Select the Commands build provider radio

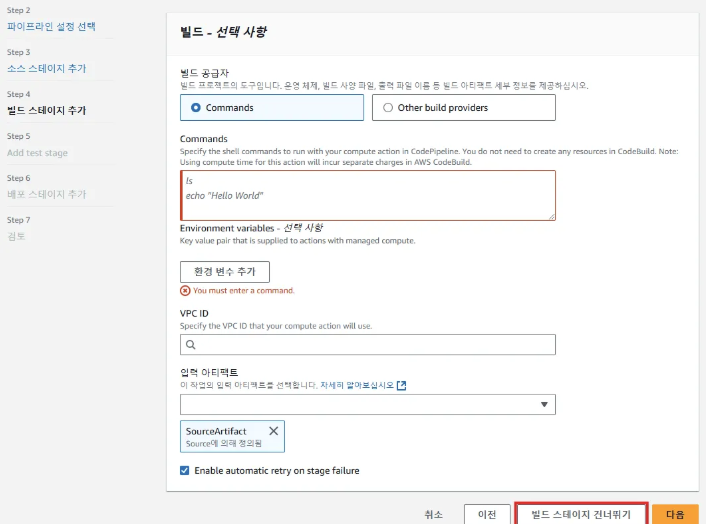(196, 108)
